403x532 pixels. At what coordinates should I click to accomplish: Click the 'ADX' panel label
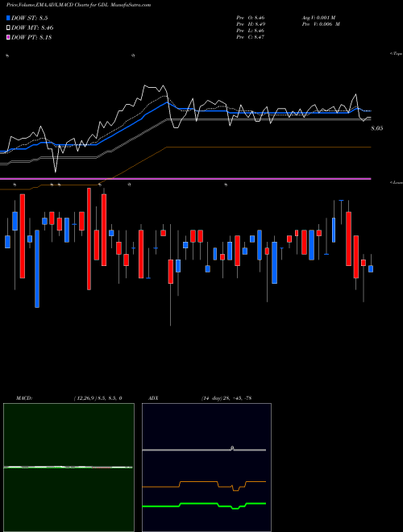(152, 398)
